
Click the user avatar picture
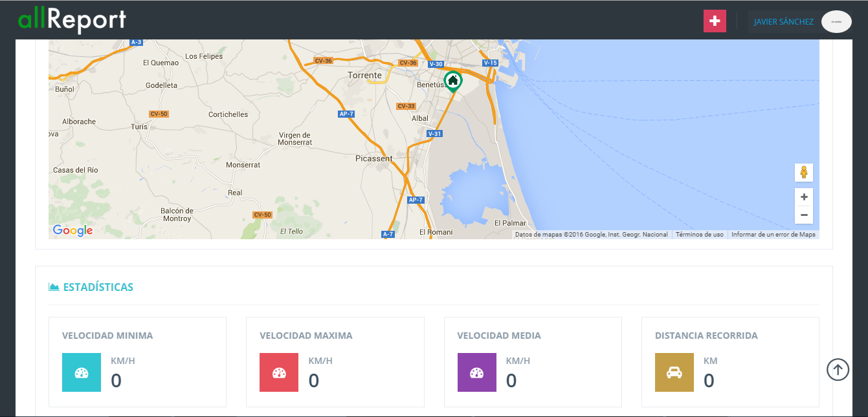coord(836,21)
